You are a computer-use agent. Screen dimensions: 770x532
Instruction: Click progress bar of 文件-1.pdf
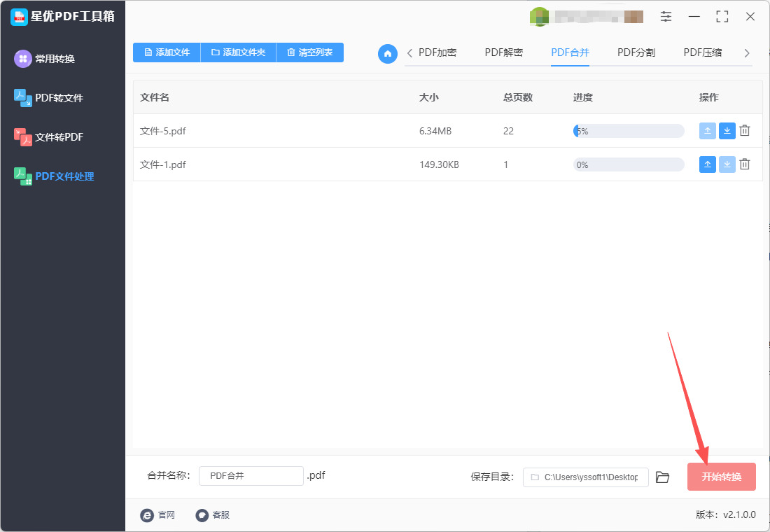tap(629, 164)
